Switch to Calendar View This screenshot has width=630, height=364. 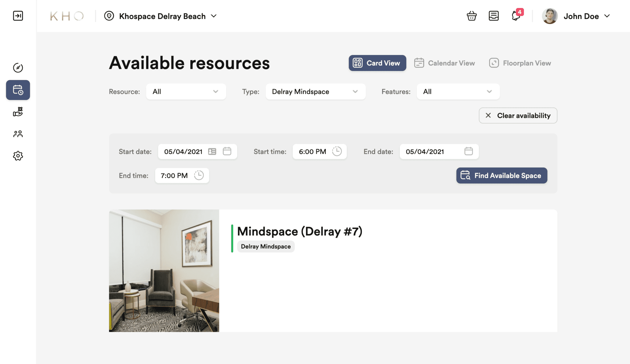pyautogui.click(x=444, y=63)
